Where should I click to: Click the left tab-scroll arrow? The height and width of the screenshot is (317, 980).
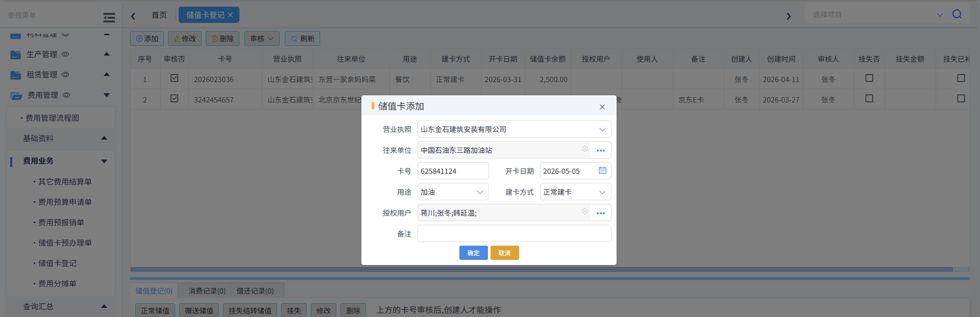coord(133,16)
